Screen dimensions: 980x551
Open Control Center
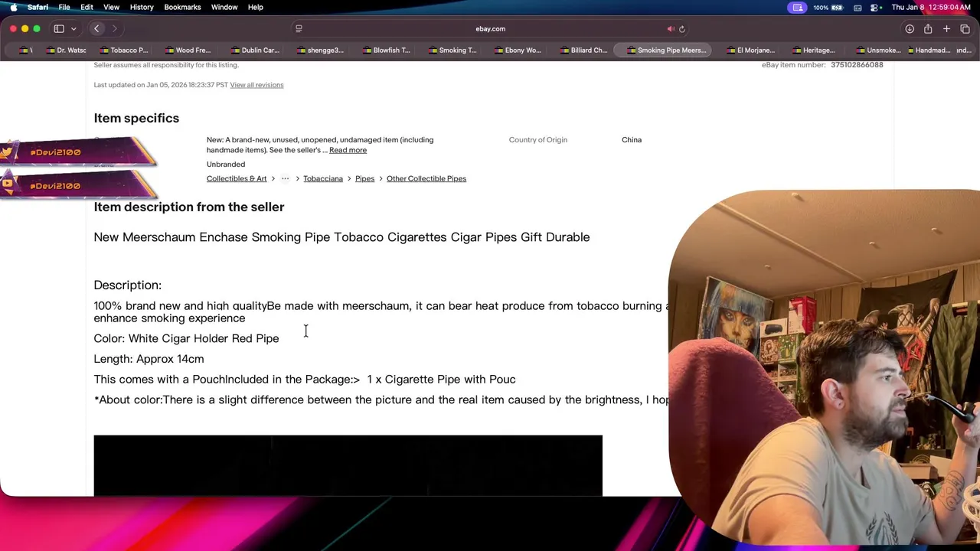tap(874, 8)
